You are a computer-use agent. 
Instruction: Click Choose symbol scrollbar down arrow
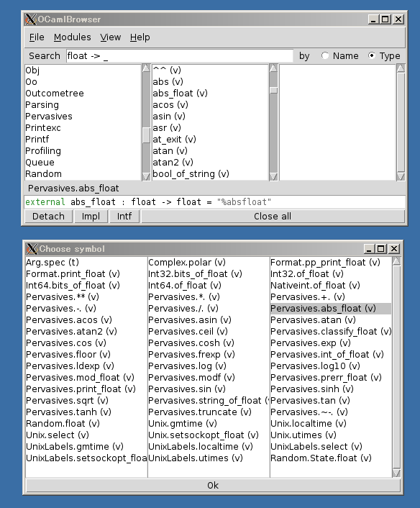pyautogui.click(x=396, y=473)
